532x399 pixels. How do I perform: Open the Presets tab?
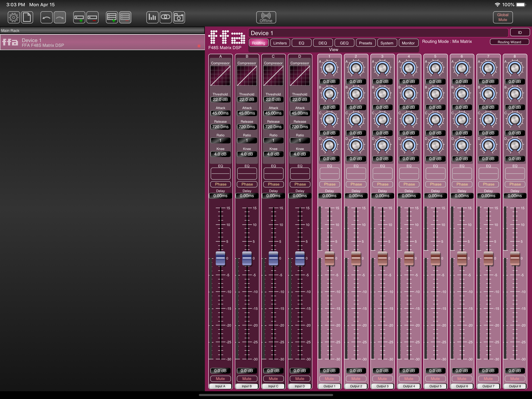365,43
